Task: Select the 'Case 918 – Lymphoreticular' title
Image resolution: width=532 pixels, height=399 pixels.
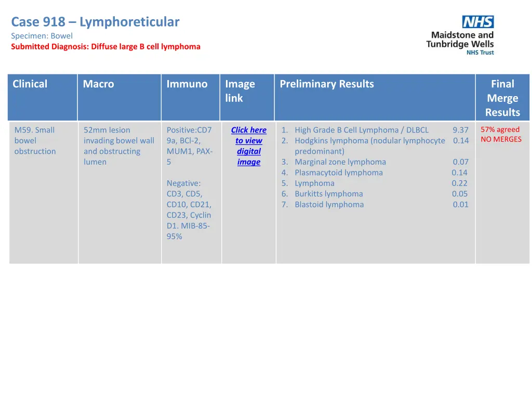Action: (x=96, y=22)
